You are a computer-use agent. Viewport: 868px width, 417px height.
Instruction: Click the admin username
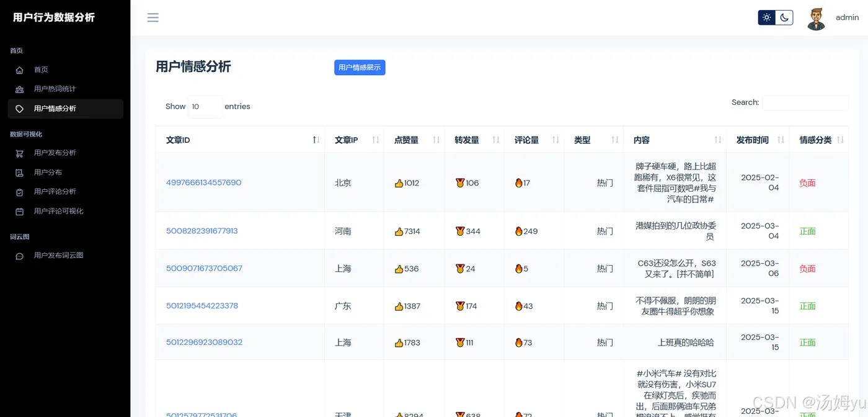pyautogui.click(x=847, y=17)
